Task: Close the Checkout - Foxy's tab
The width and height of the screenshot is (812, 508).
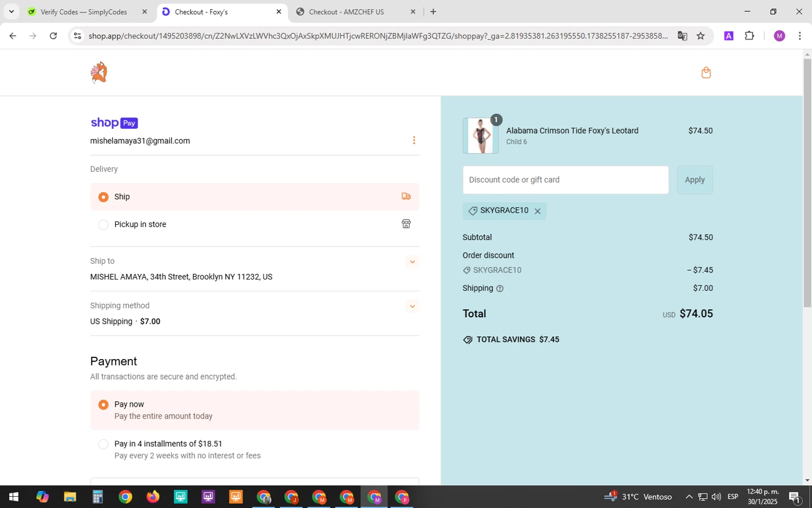Action: [x=279, y=11]
